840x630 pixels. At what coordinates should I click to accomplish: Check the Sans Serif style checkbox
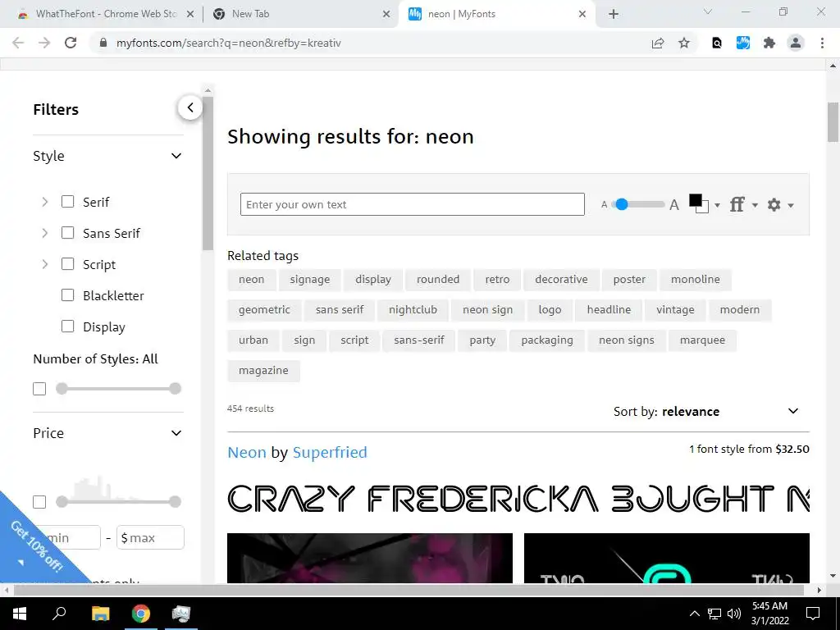(67, 232)
